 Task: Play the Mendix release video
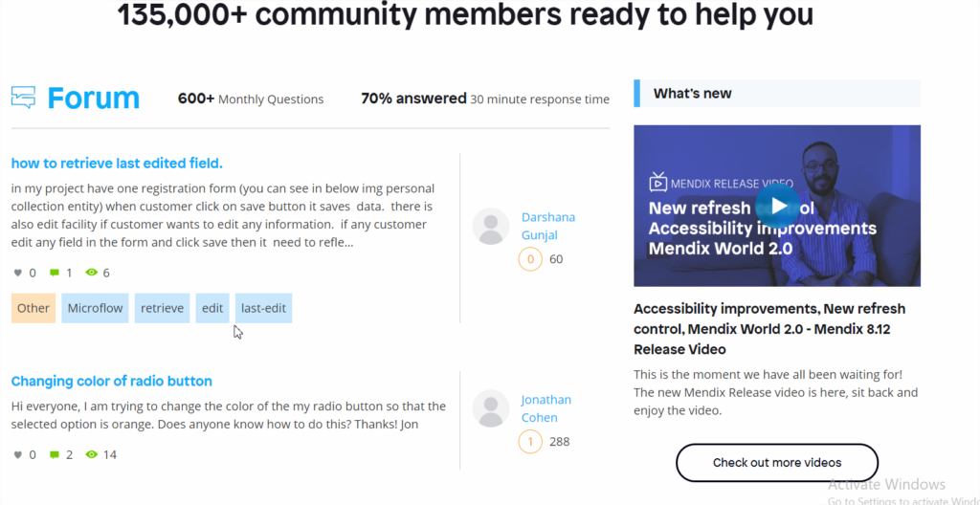(777, 206)
